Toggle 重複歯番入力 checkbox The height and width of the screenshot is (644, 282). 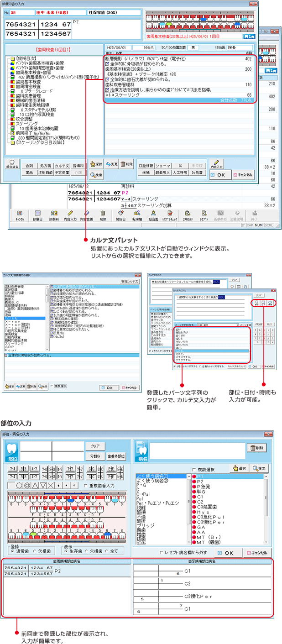tap(86, 486)
